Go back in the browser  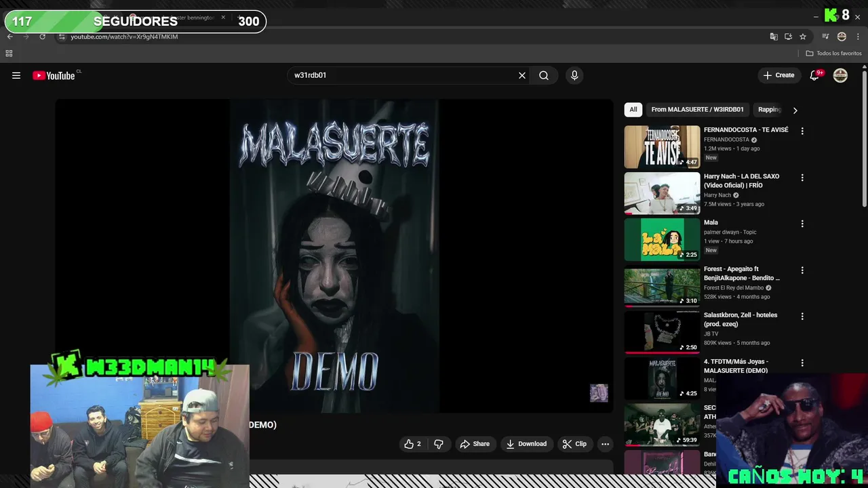[9, 37]
